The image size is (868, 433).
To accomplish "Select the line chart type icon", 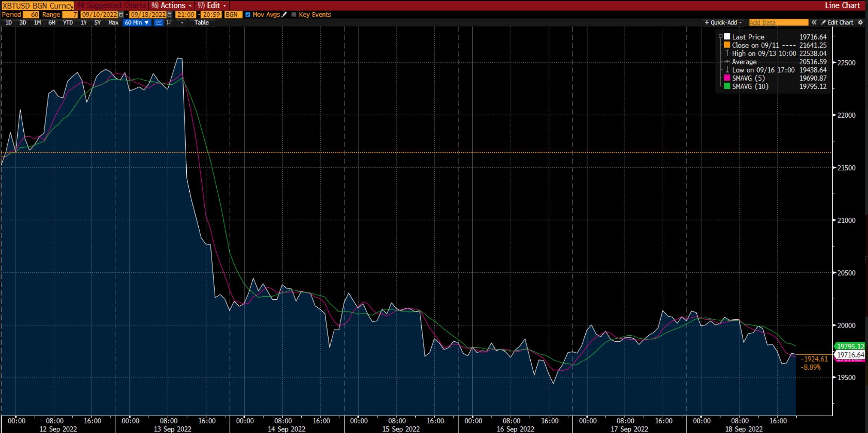I will tap(159, 23).
